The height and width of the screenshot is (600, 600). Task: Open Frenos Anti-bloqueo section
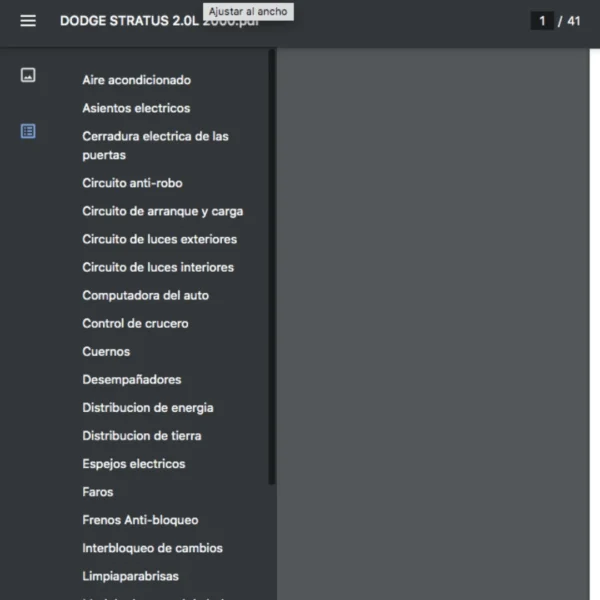140,520
